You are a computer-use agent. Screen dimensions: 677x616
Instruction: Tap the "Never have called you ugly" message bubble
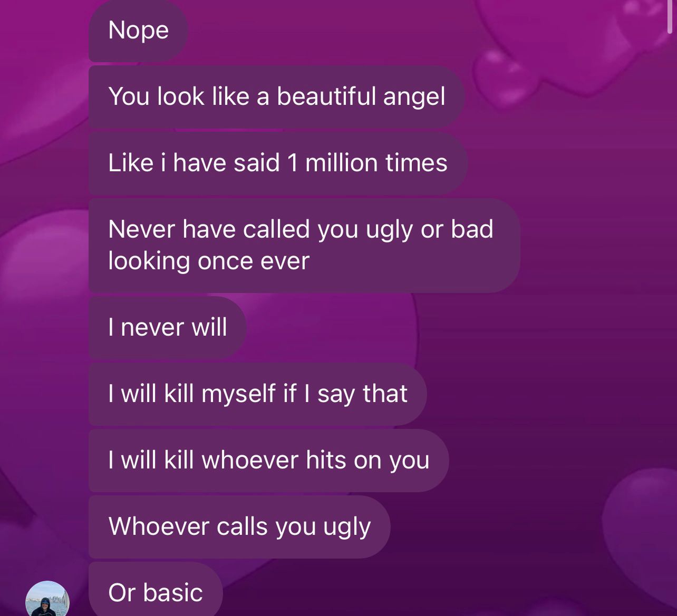coord(304,245)
